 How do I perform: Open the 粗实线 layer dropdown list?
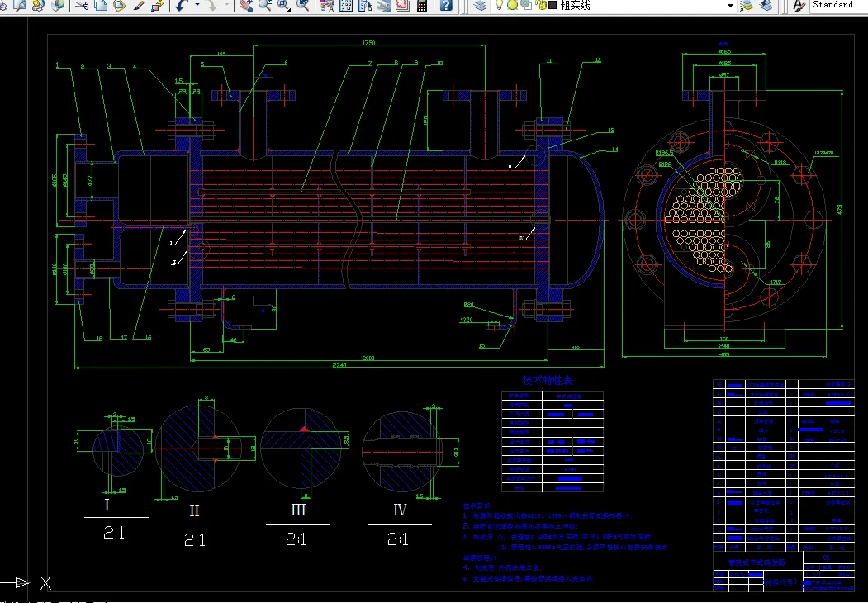point(730,6)
